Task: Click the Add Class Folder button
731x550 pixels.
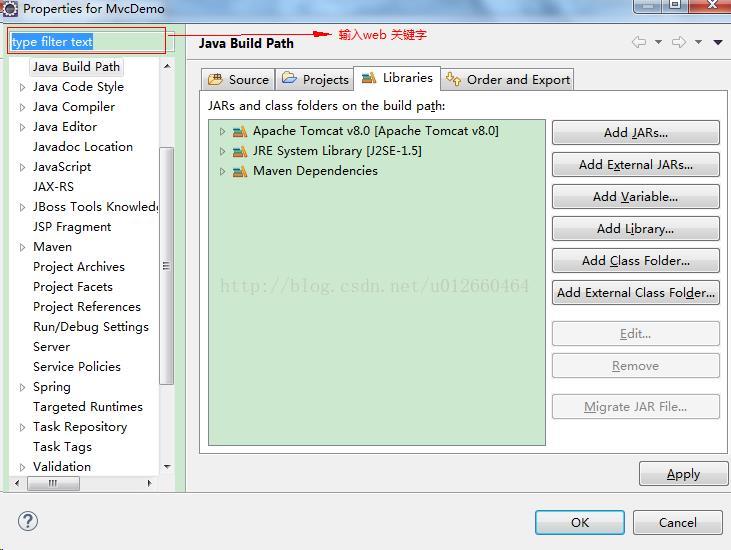Action: (635, 261)
